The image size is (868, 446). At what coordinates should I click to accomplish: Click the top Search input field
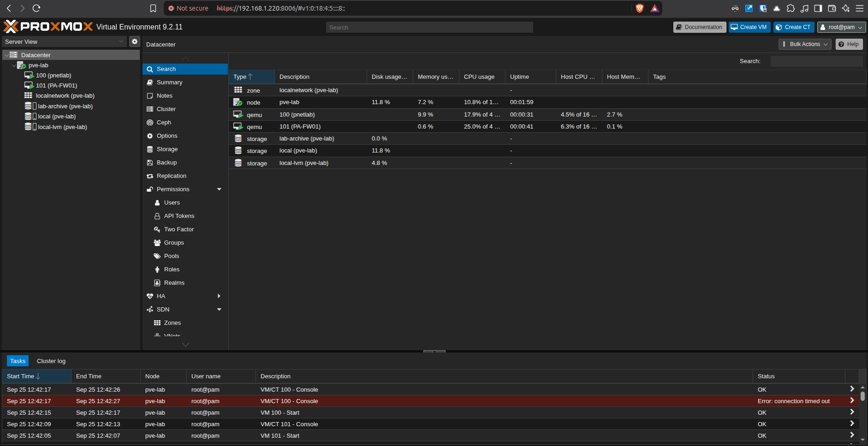click(x=429, y=27)
